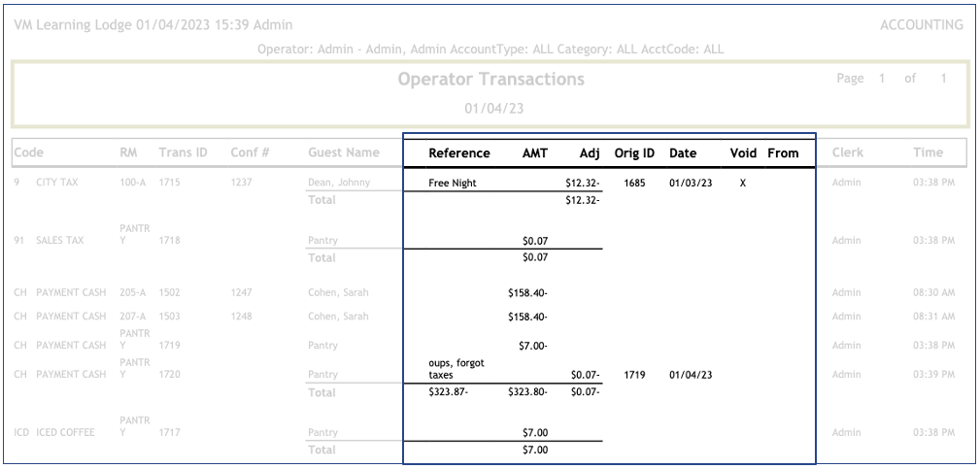Click the Reference column header

[458, 152]
